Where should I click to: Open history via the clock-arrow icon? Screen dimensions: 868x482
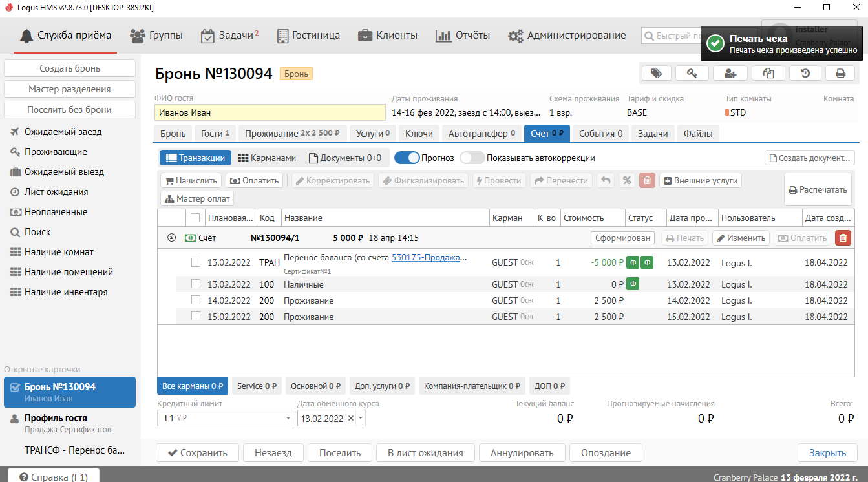pos(805,74)
